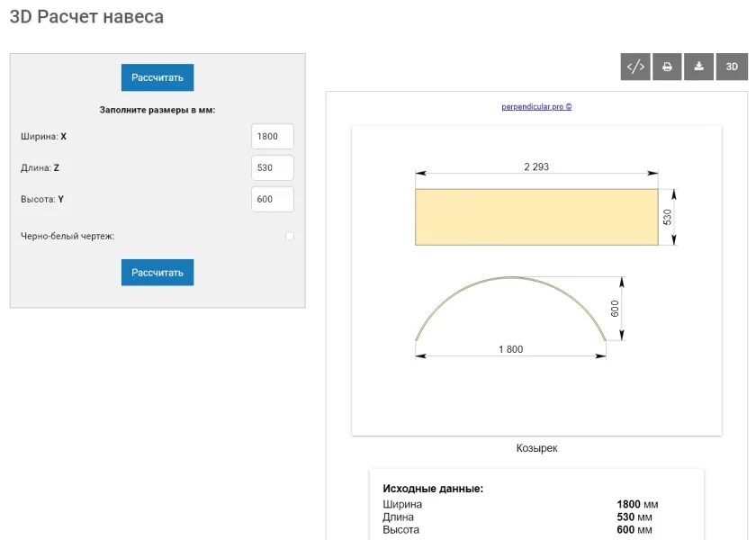Click the Ширина row in source data
The height and width of the screenshot is (540, 756).
point(520,504)
